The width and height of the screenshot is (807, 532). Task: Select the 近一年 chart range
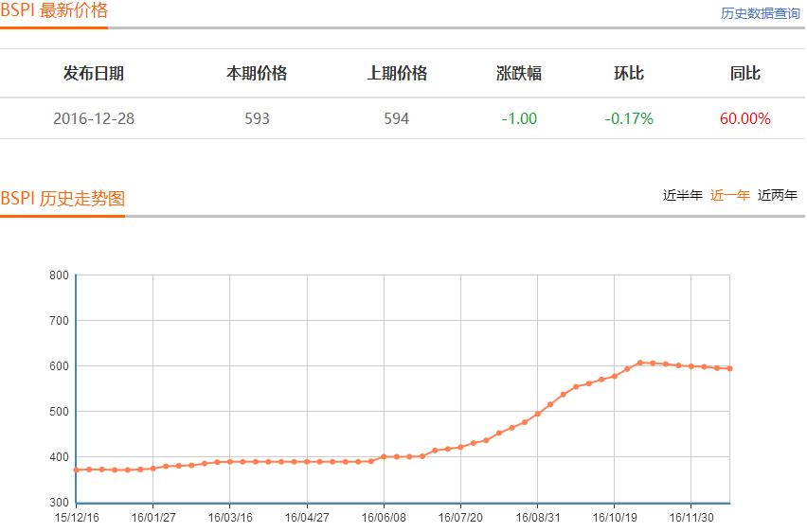coord(729,196)
